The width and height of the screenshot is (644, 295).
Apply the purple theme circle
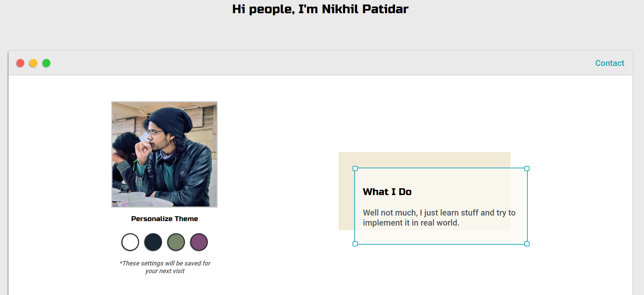pyautogui.click(x=199, y=242)
